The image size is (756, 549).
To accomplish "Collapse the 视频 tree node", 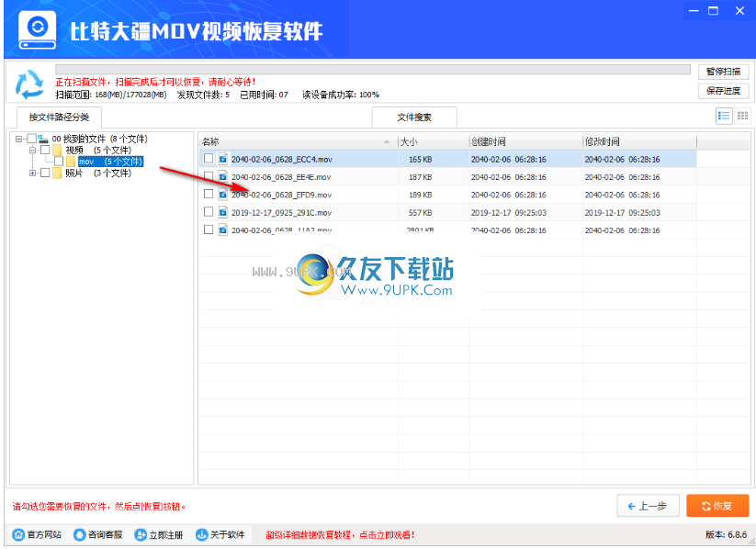I will (32, 151).
